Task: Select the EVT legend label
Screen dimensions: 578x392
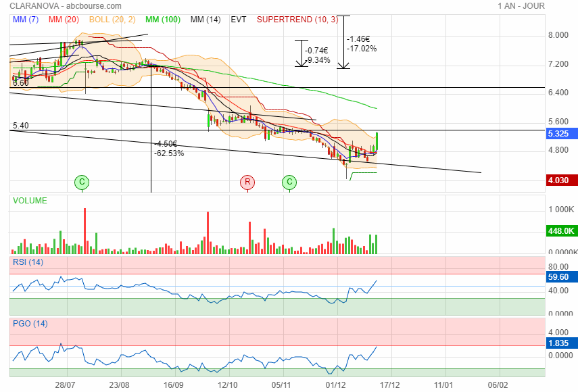Action: [x=239, y=20]
